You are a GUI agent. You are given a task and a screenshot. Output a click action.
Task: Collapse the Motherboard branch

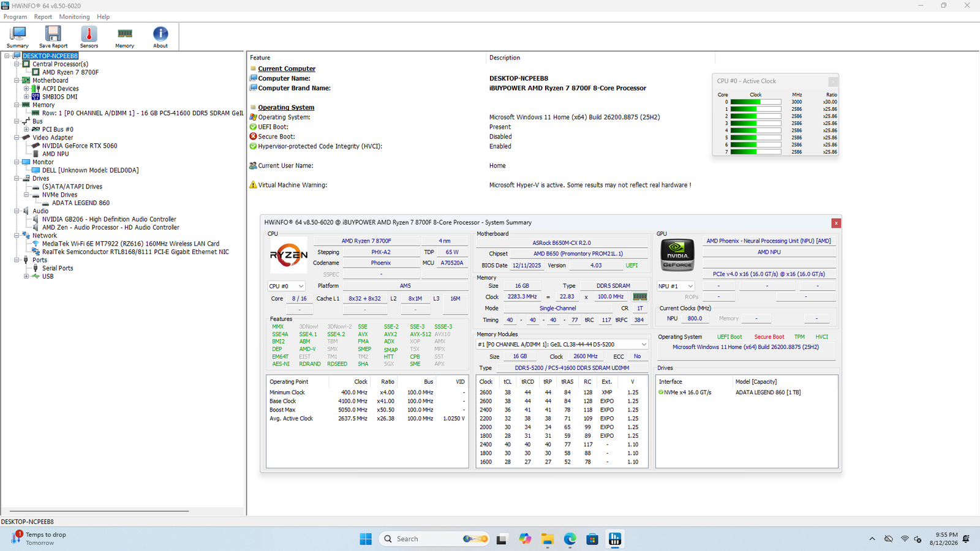(x=17, y=80)
